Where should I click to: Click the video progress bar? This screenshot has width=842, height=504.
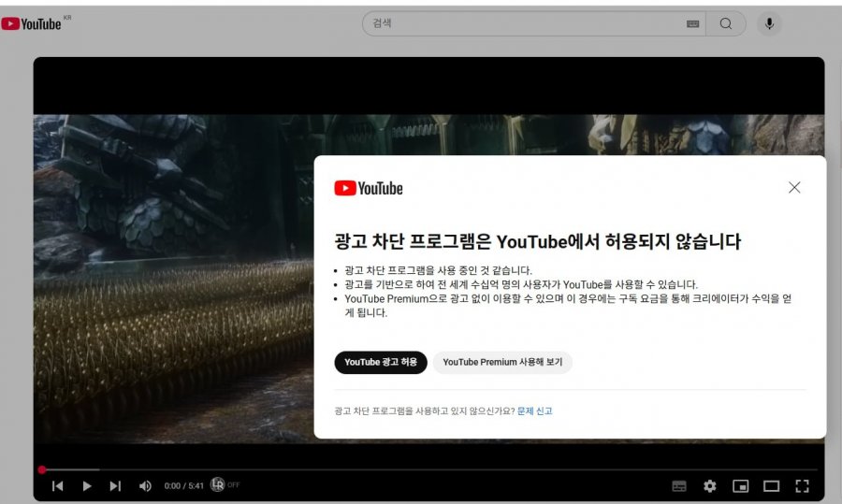(429, 469)
